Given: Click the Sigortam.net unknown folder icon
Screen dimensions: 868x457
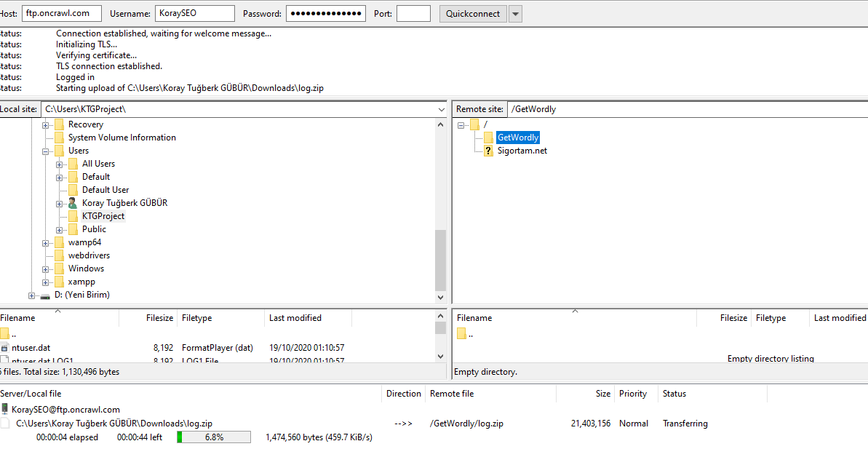Looking at the screenshot, I should pyautogui.click(x=488, y=151).
